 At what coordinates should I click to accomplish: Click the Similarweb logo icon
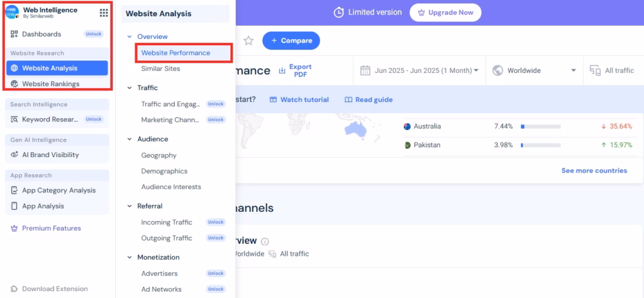pyautogui.click(x=12, y=13)
